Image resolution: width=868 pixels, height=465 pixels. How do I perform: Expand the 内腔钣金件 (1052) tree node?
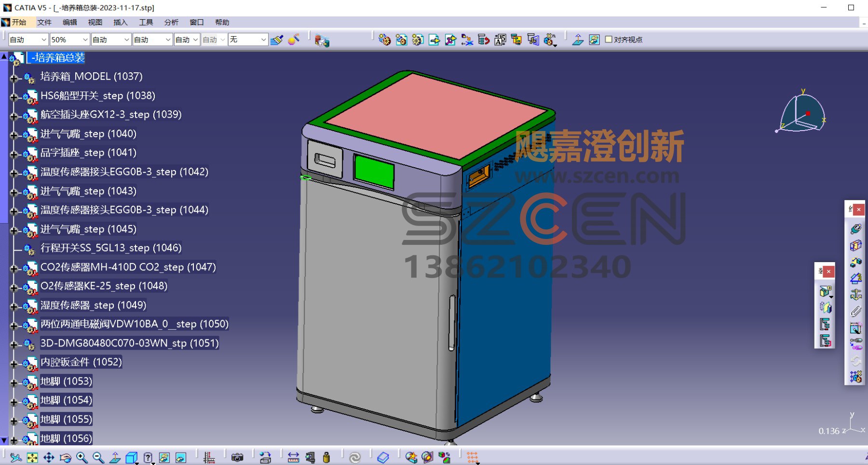(x=14, y=363)
